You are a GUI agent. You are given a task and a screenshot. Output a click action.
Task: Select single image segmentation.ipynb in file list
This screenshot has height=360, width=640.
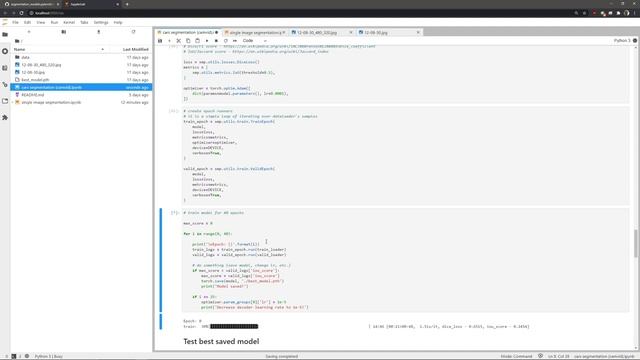(x=81, y=102)
